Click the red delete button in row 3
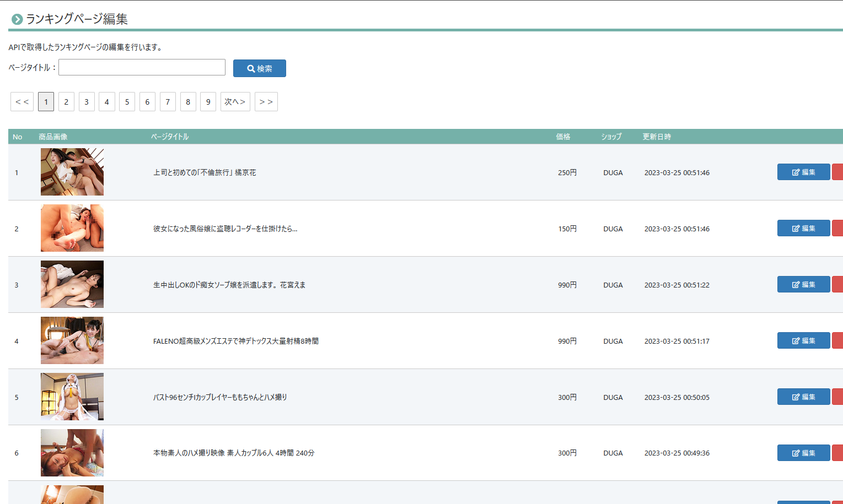 point(837,284)
